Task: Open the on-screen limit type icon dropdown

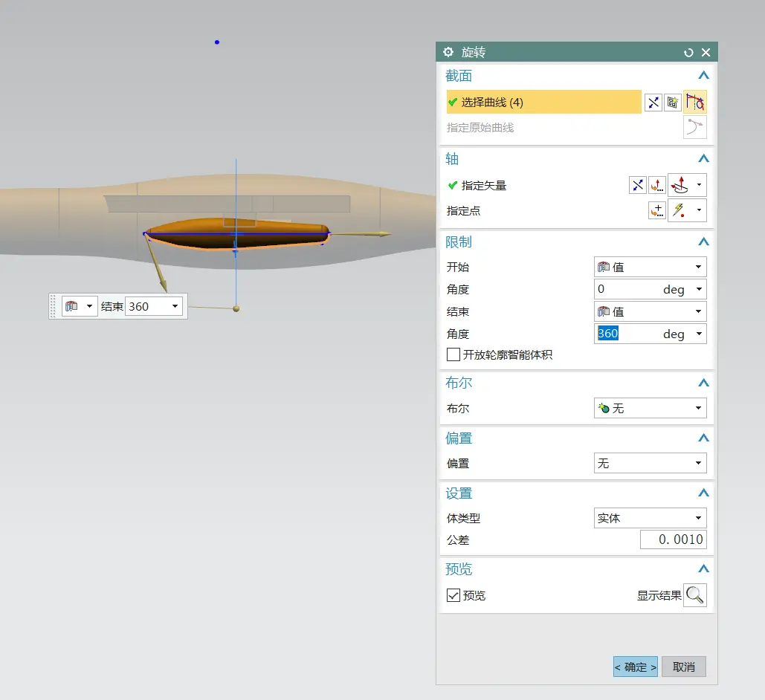Action: point(80,306)
